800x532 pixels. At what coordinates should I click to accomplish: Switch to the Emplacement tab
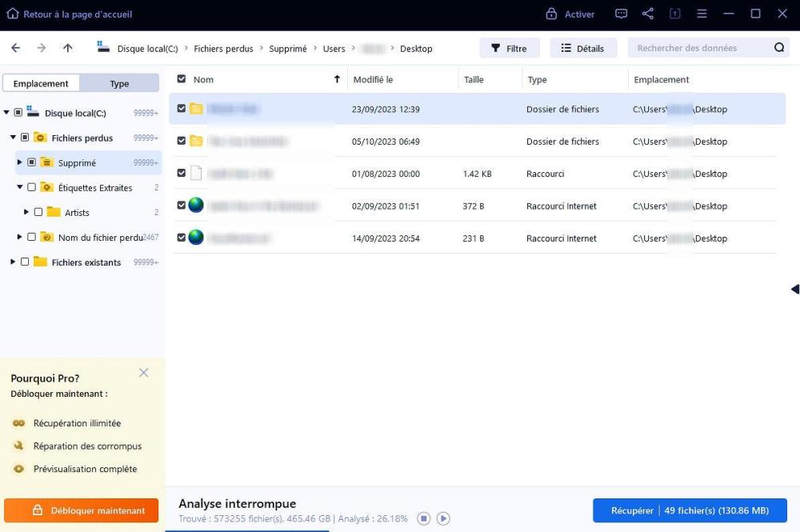[41, 83]
